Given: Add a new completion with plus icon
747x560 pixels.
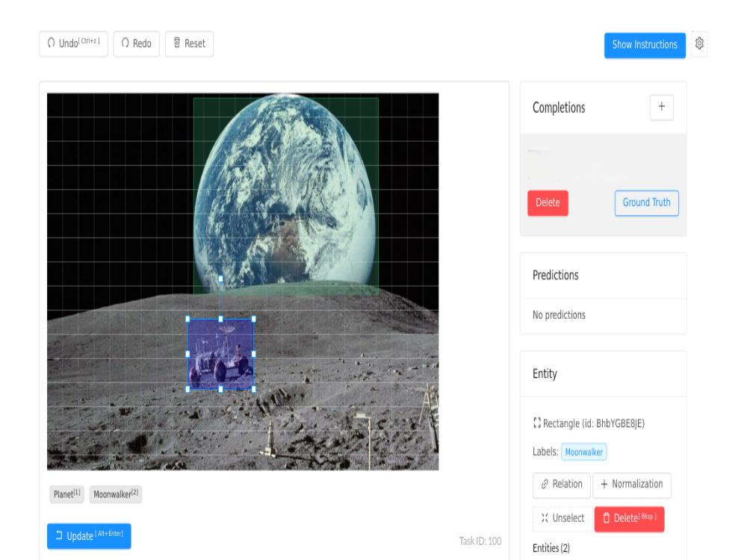Looking at the screenshot, I should pyautogui.click(x=661, y=107).
